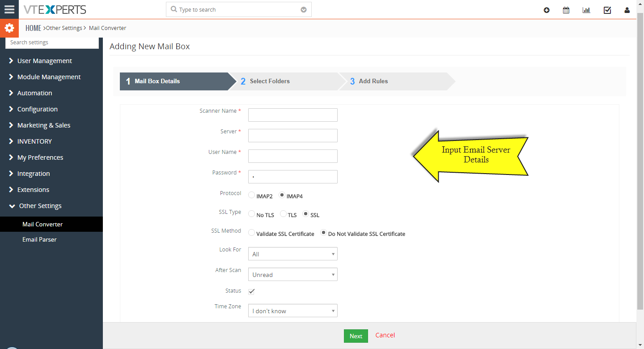Open the After Scan dropdown
Viewport: 644px width, 349px height.
pos(293,275)
